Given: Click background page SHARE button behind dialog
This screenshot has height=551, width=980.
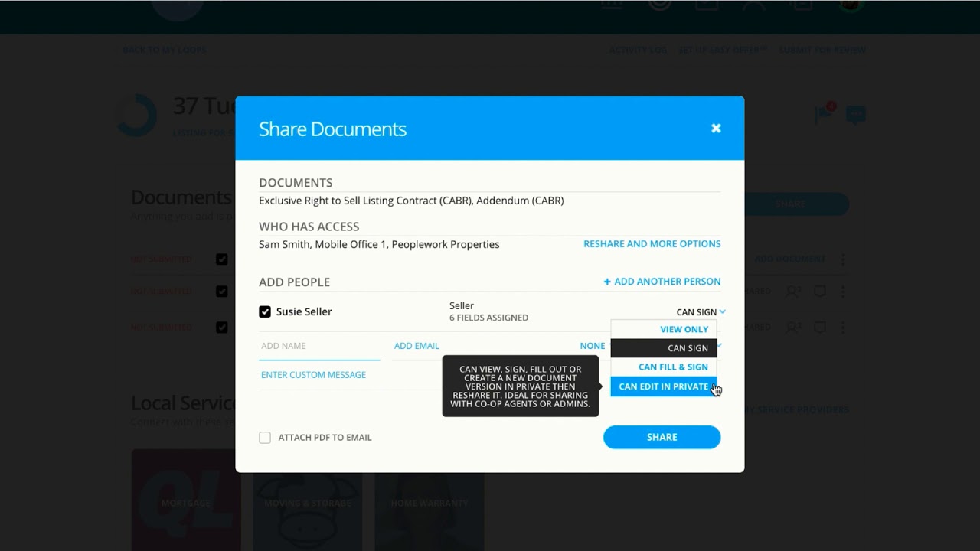Looking at the screenshot, I should tap(796, 204).
